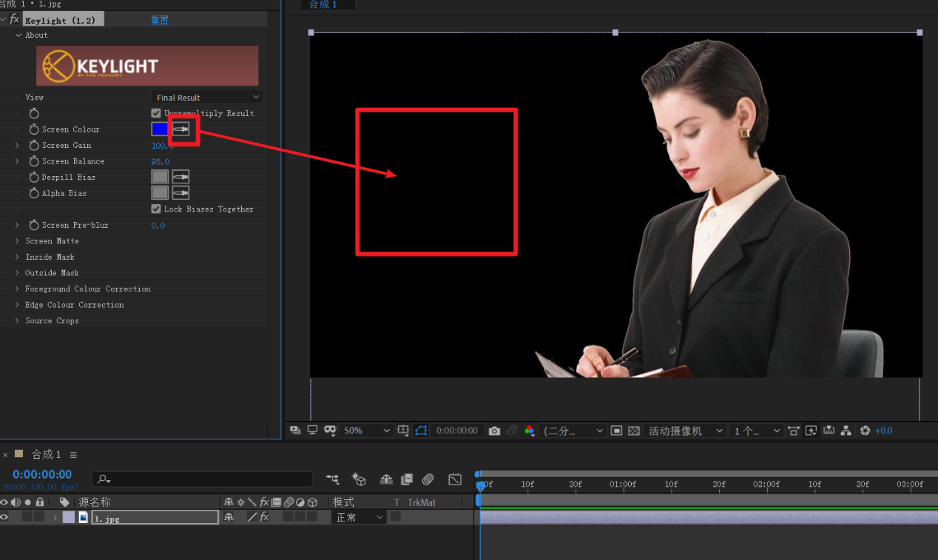938x560 pixels.
Task: Toggle the Despill Bias stopwatch
Action: tap(34, 178)
